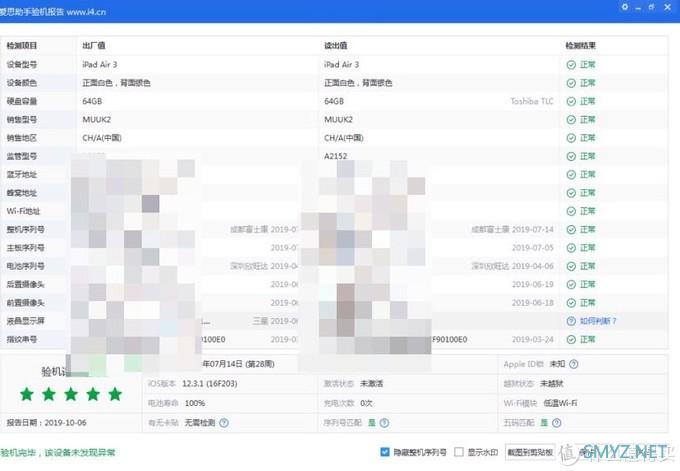The width and height of the screenshot is (680, 471).
Task: Click the green check icon for 蓝牙地址 row
Action: (571, 174)
